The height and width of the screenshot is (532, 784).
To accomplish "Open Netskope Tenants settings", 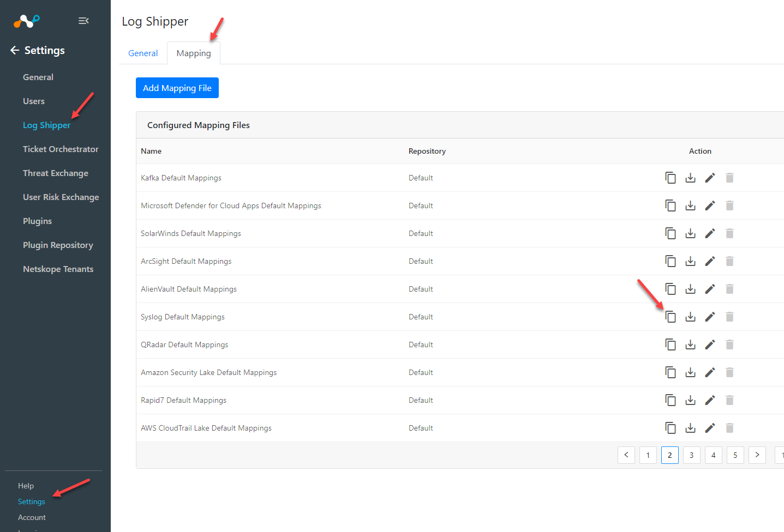I will tap(58, 269).
